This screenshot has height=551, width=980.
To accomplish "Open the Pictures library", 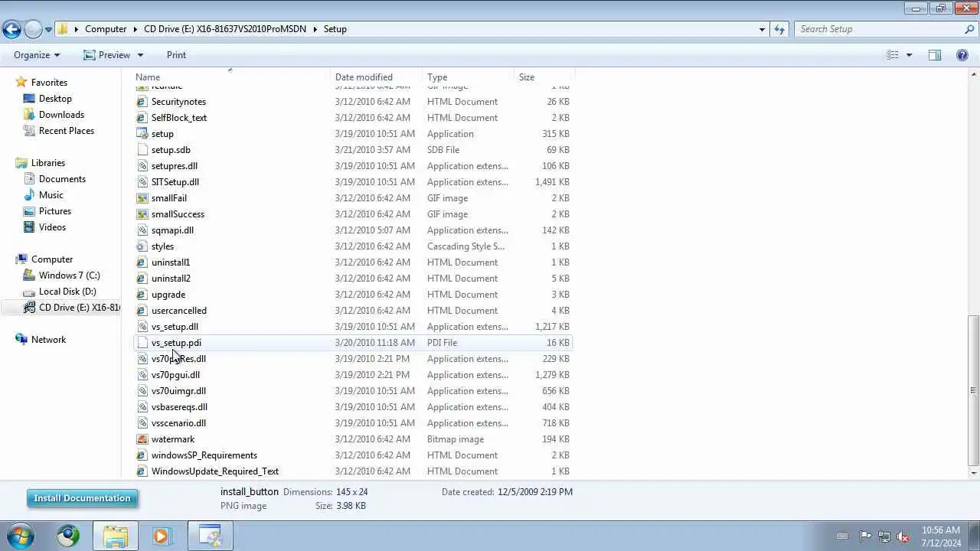I will [x=55, y=211].
